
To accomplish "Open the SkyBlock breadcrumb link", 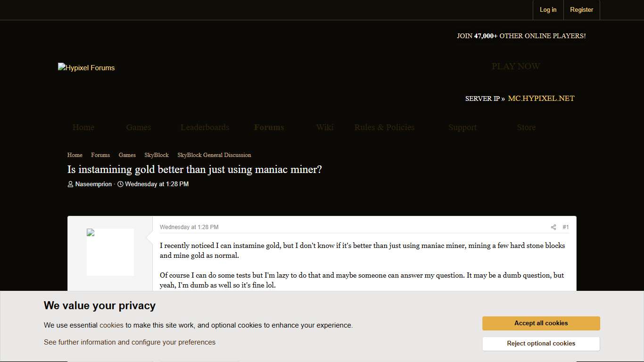I will coord(157,155).
